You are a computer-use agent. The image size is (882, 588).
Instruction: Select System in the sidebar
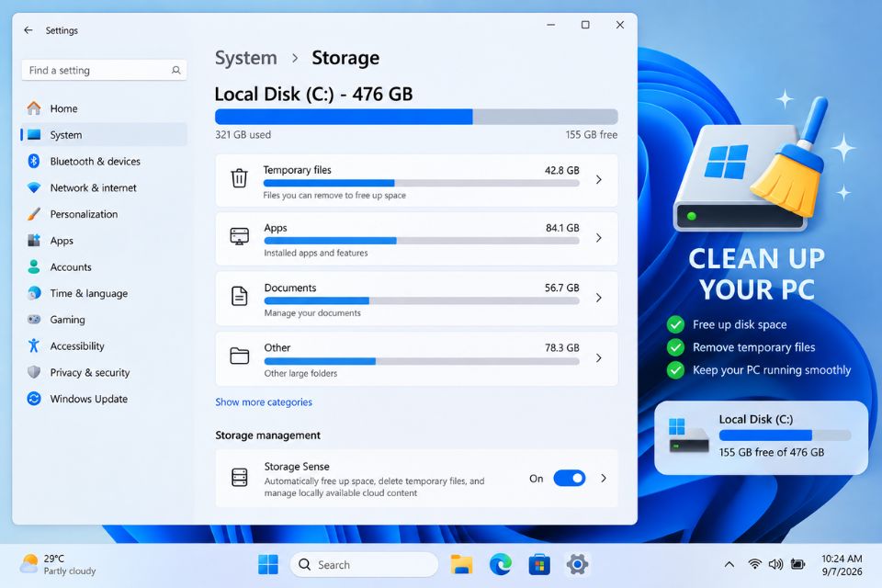click(x=104, y=135)
